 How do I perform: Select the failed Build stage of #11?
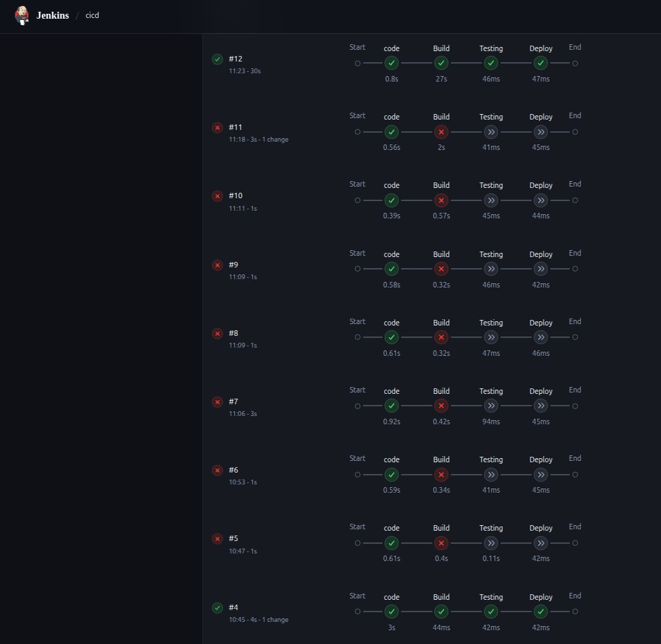[x=441, y=132]
